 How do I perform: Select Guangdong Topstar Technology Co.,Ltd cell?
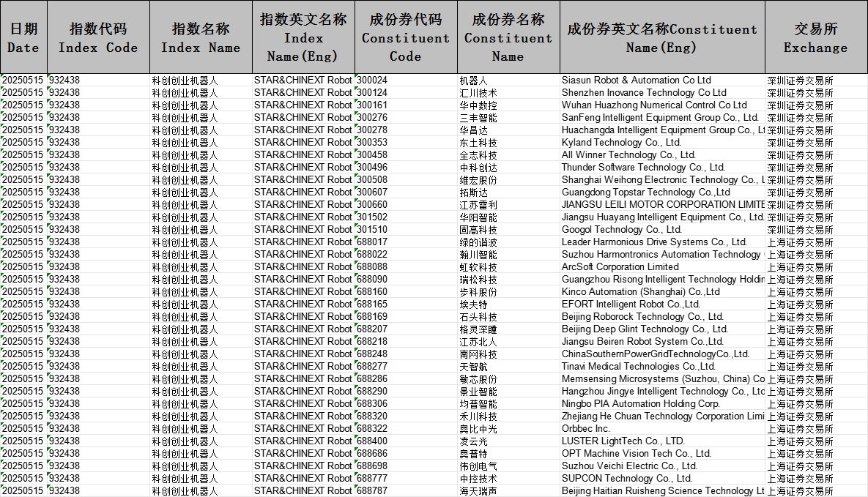click(x=662, y=192)
